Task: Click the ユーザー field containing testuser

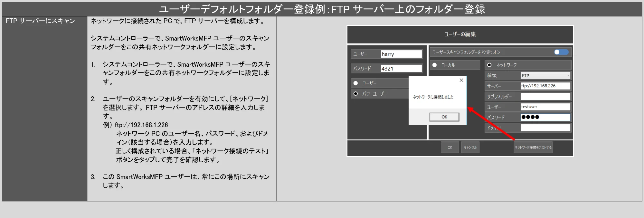Action: tap(545, 107)
